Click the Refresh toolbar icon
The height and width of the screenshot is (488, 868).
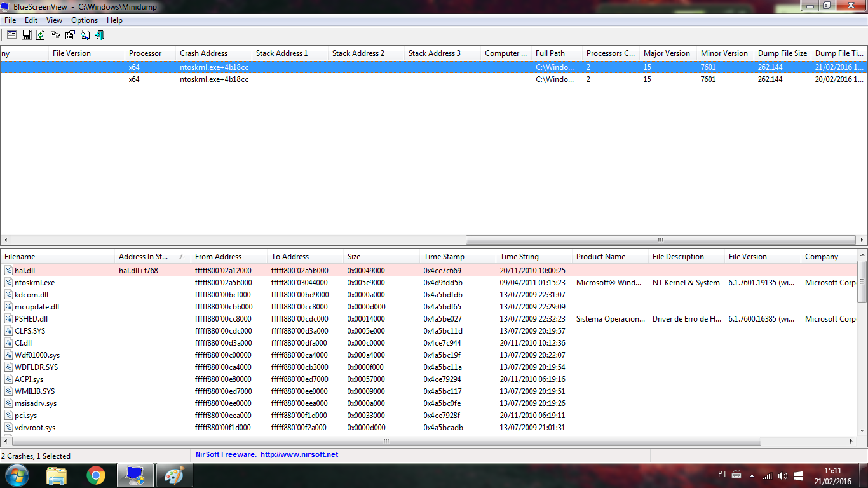click(x=41, y=35)
